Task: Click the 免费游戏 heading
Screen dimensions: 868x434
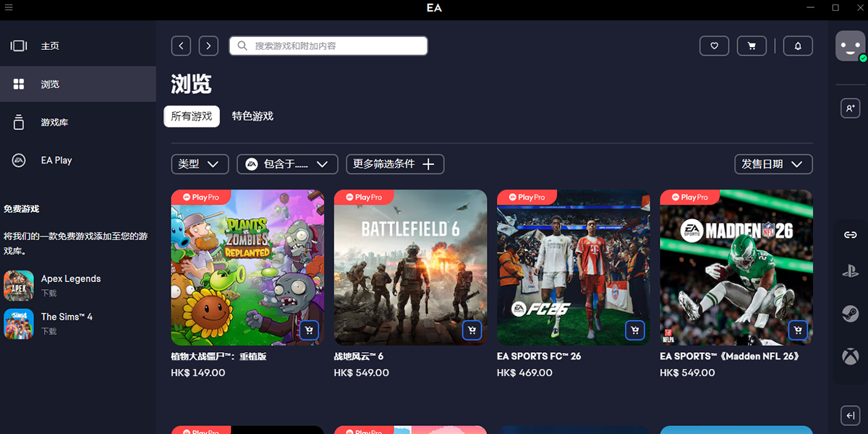Action: [22, 209]
